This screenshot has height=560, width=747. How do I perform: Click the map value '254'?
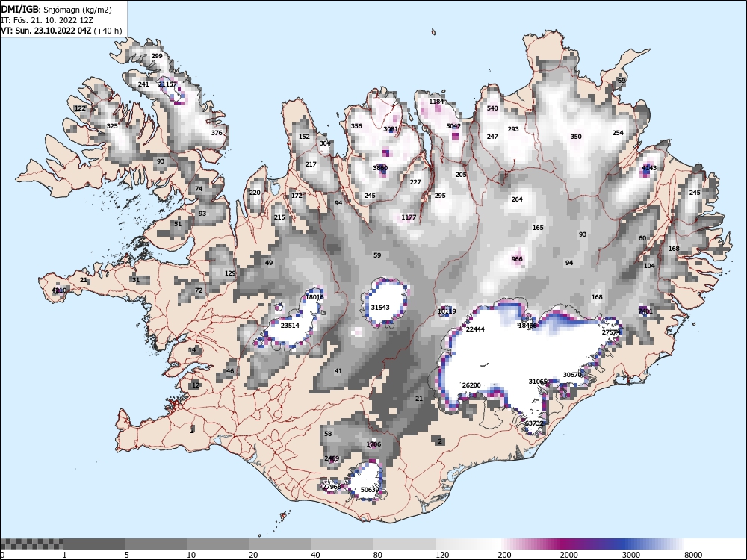coord(618,133)
